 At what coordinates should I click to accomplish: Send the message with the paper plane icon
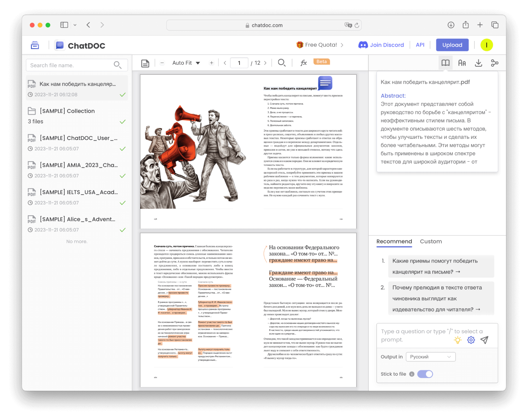tap(484, 340)
